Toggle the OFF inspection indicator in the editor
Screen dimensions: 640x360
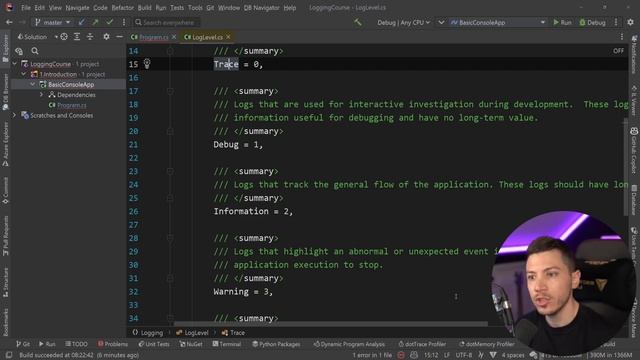pyautogui.click(x=618, y=51)
